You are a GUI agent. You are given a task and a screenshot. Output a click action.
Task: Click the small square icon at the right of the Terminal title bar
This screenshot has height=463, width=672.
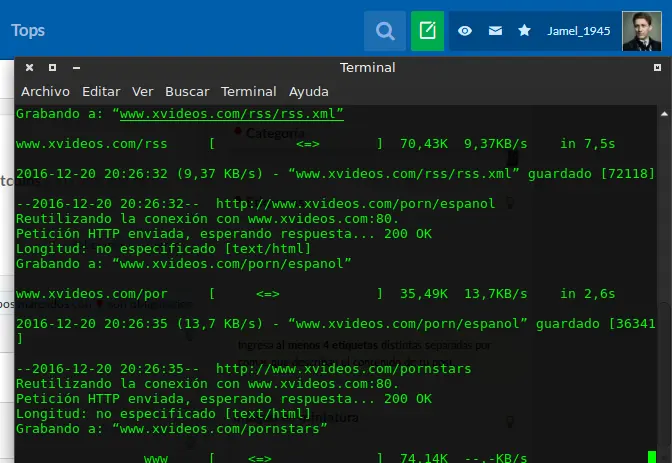click(x=657, y=67)
